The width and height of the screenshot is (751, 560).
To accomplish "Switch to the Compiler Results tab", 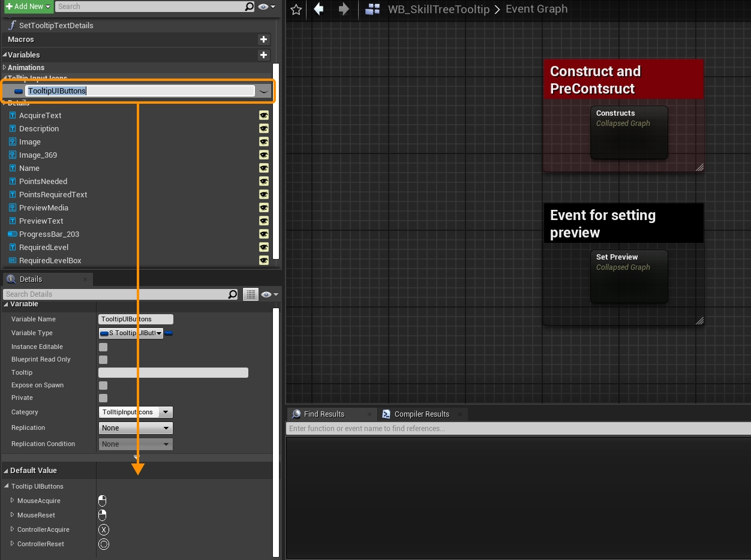I will [421, 414].
